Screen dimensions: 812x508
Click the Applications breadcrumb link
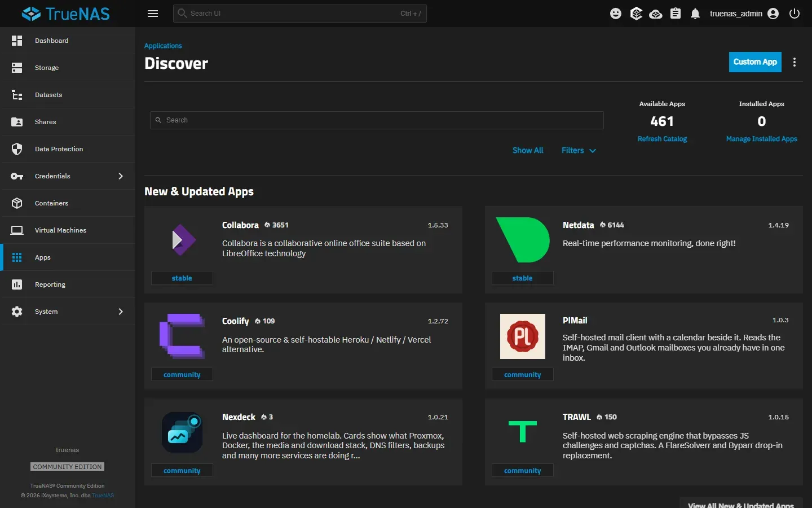click(163, 46)
